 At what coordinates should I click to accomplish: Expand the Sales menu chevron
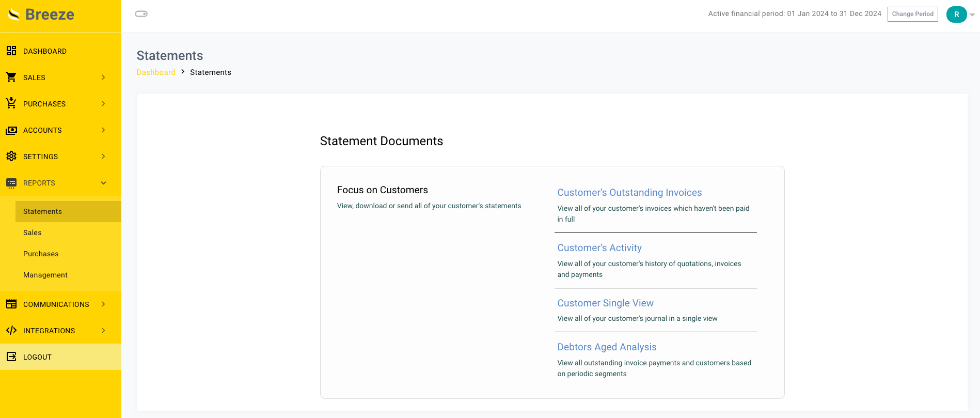pos(103,78)
